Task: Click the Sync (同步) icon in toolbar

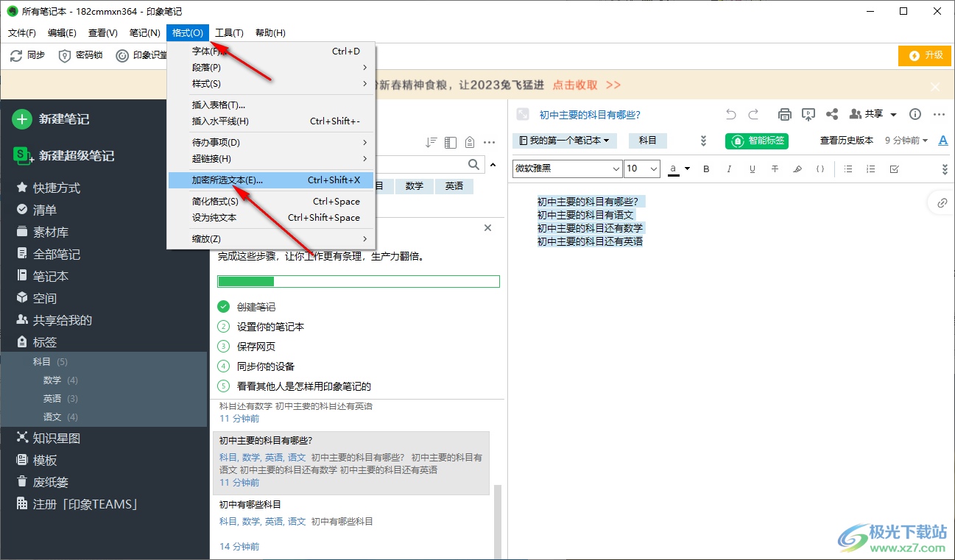Action: (16, 55)
